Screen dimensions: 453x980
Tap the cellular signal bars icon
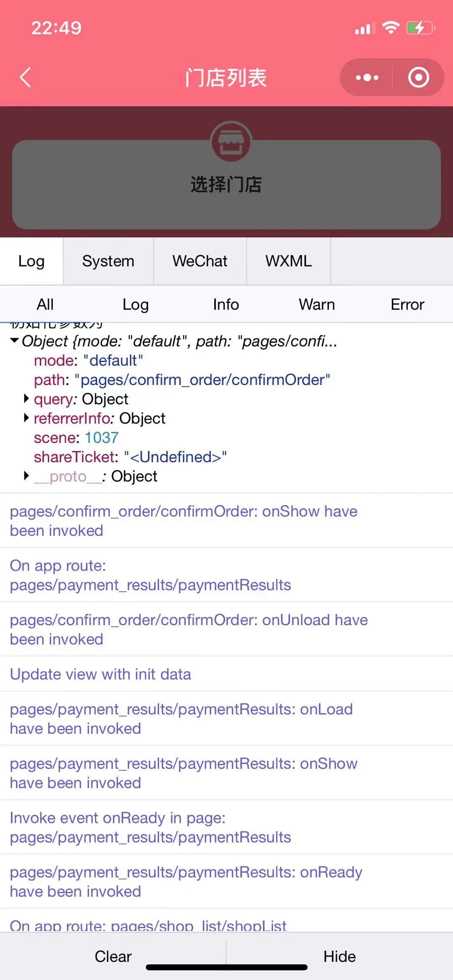click(x=364, y=29)
